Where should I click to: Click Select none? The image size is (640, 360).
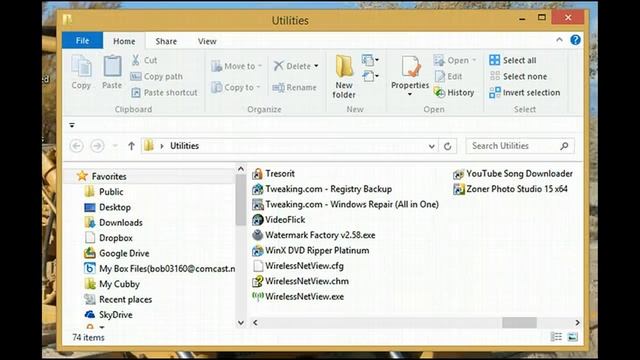tap(518, 76)
